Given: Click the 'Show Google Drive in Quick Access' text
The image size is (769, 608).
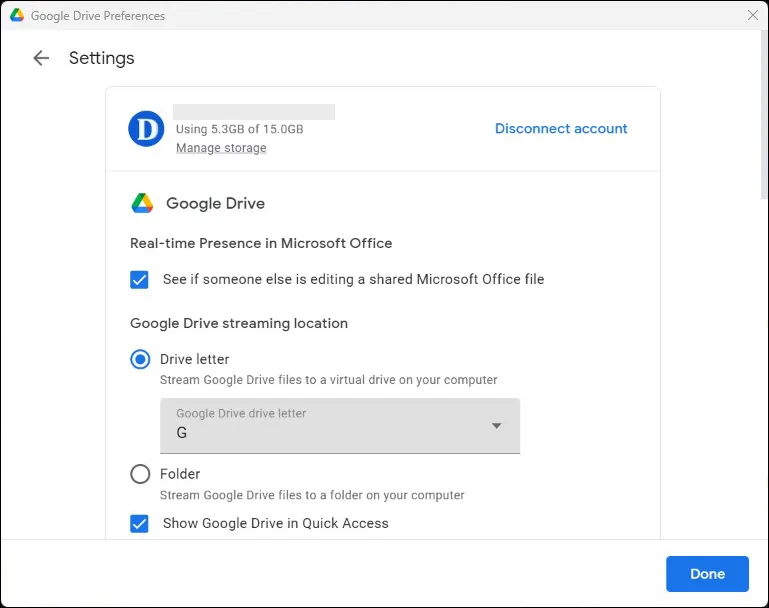Looking at the screenshot, I should click(275, 523).
